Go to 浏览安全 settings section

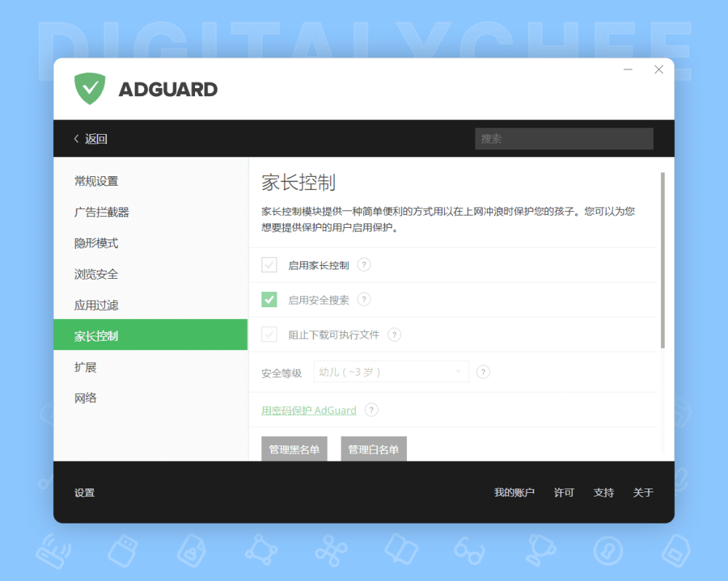[x=151, y=274]
